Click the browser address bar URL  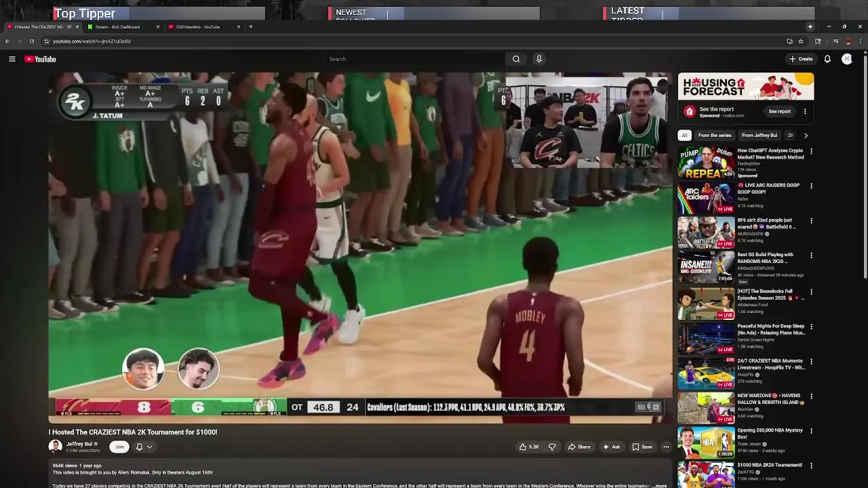click(x=92, y=41)
